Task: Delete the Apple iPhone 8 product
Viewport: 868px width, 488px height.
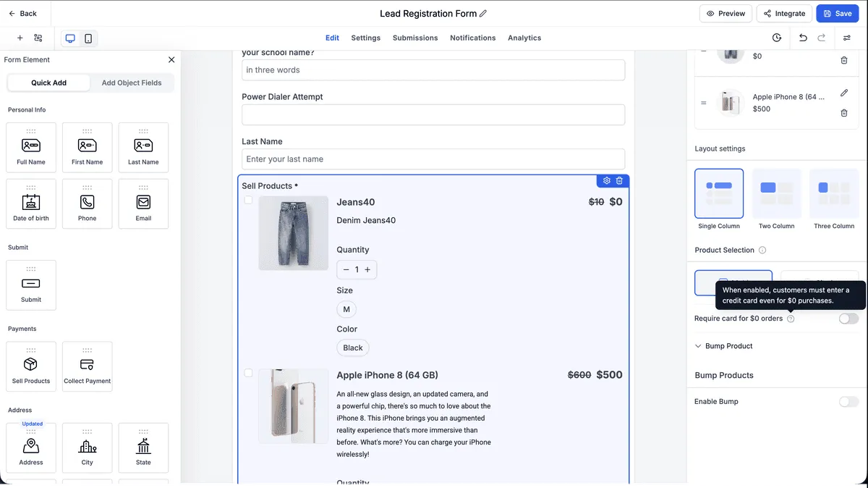Action: point(844,113)
